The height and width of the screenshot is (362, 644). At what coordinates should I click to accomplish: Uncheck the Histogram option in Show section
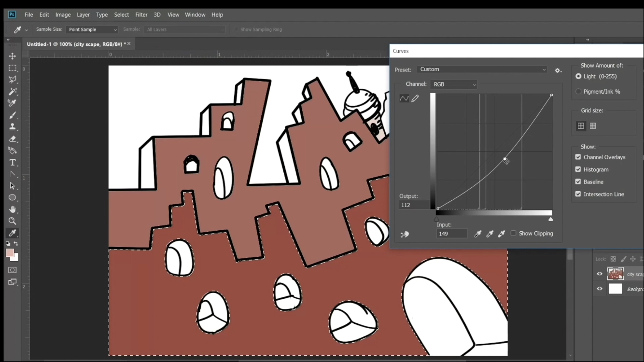pyautogui.click(x=578, y=169)
